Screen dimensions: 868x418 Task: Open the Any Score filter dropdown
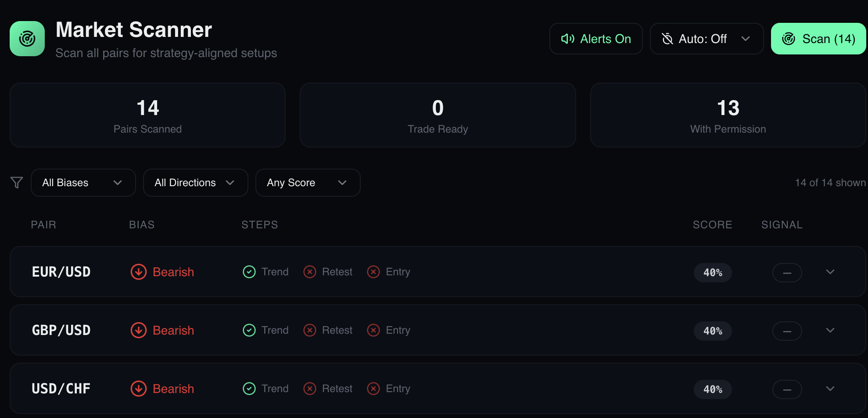308,183
